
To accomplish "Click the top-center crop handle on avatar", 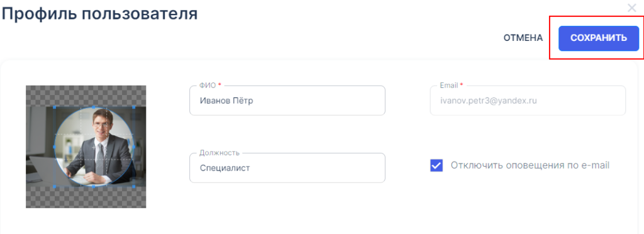I will [94, 107].
